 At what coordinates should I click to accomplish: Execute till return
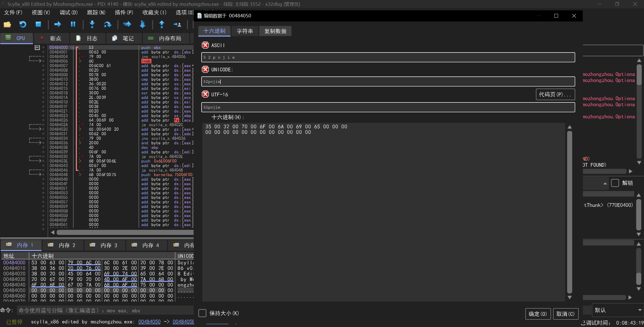pyautogui.click(x=162, y=24)
